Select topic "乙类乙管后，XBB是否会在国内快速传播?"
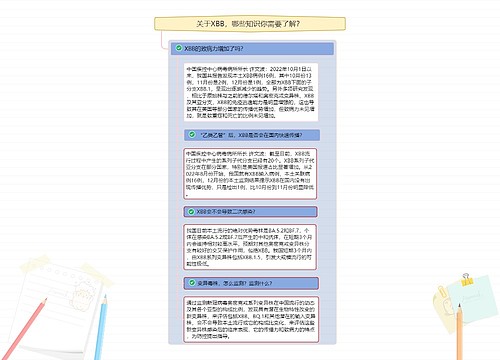Image resolution: width=500 pixels, height=360 pixels. click(x=252, y=135)
